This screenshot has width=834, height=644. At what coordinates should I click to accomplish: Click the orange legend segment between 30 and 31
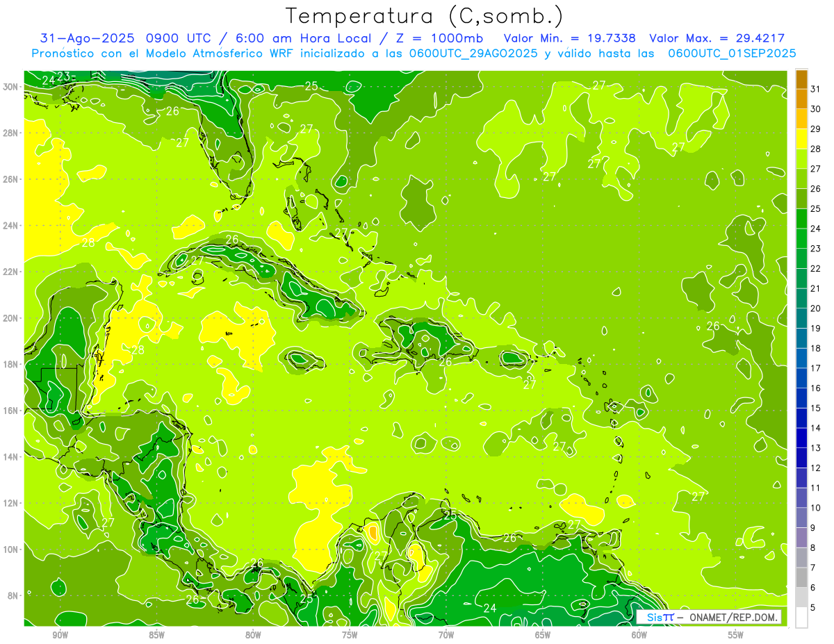pos(801,99)
